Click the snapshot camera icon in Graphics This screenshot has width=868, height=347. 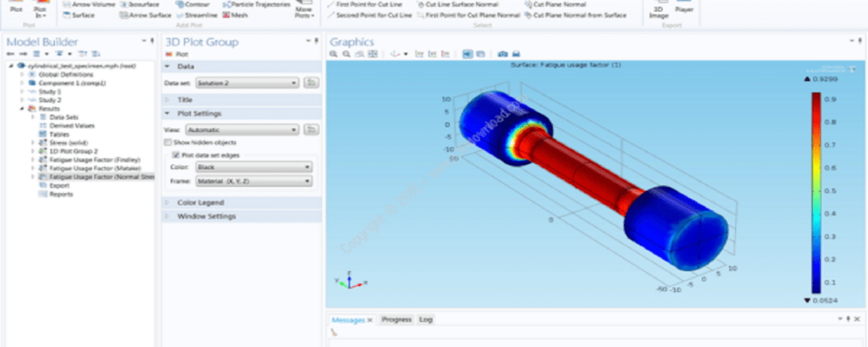[503, 54]
